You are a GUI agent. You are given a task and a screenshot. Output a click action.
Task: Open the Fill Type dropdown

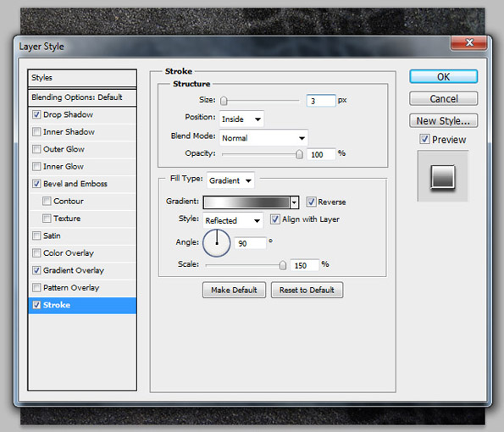pos(230,180)
